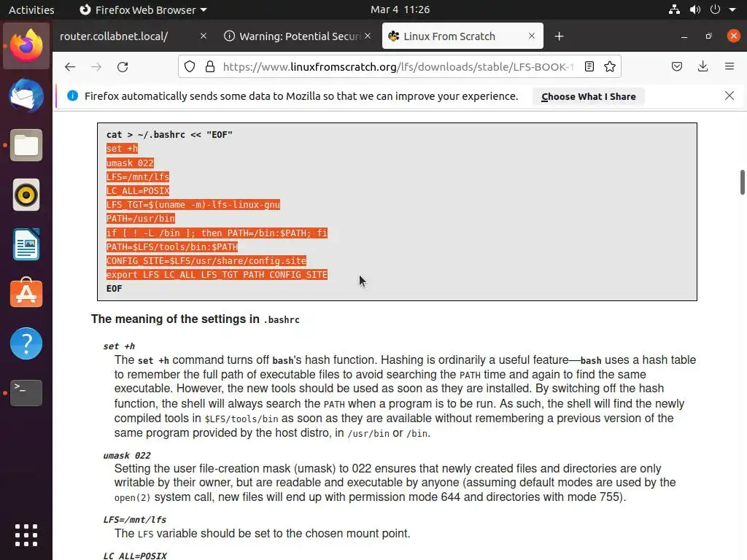Screen dimensions: 747x560
Task: Reload the current page
Action: [123, 66]
